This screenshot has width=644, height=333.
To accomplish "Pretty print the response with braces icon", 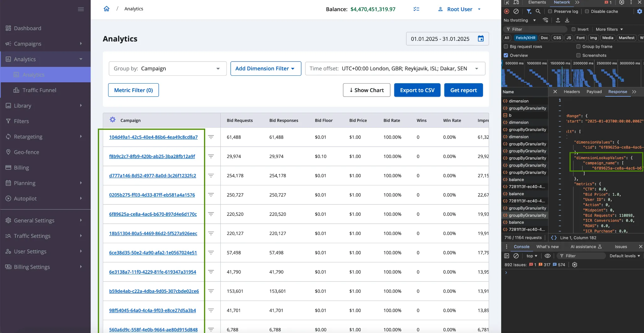I will pos(554,238).
